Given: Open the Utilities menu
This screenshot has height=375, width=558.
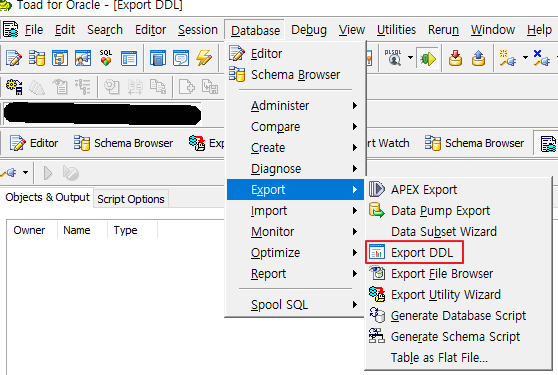Looking at the screenshot, I should click(396, 30).
